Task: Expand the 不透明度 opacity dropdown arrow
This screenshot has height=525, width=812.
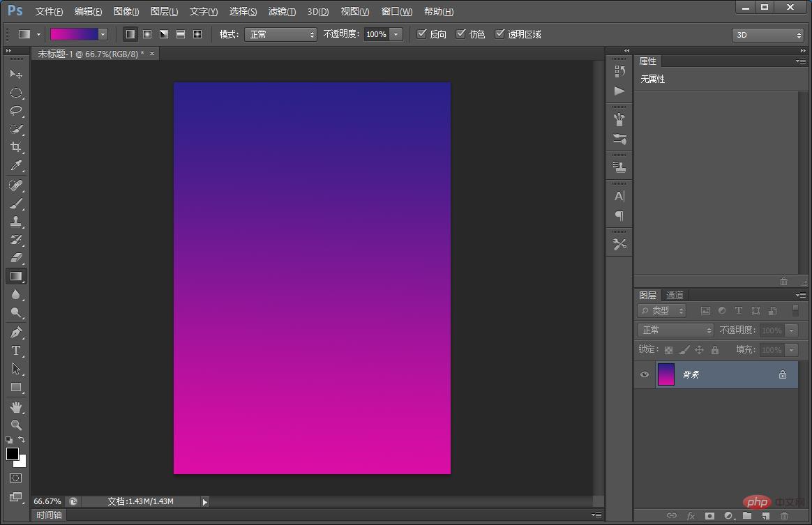Action: tap(396, 34)
